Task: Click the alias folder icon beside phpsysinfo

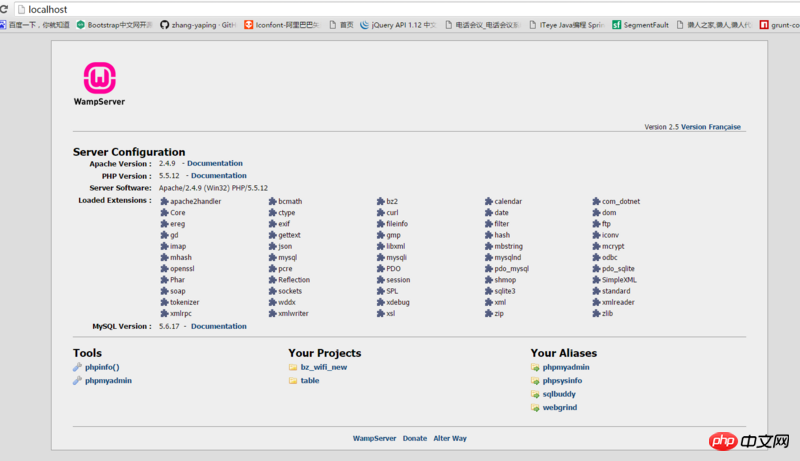Action: click(x=535, y=380)
